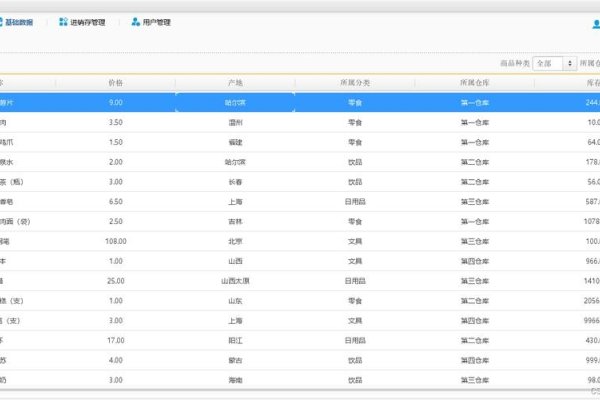Click the 所属仓库 column header

tap(474, 83)
